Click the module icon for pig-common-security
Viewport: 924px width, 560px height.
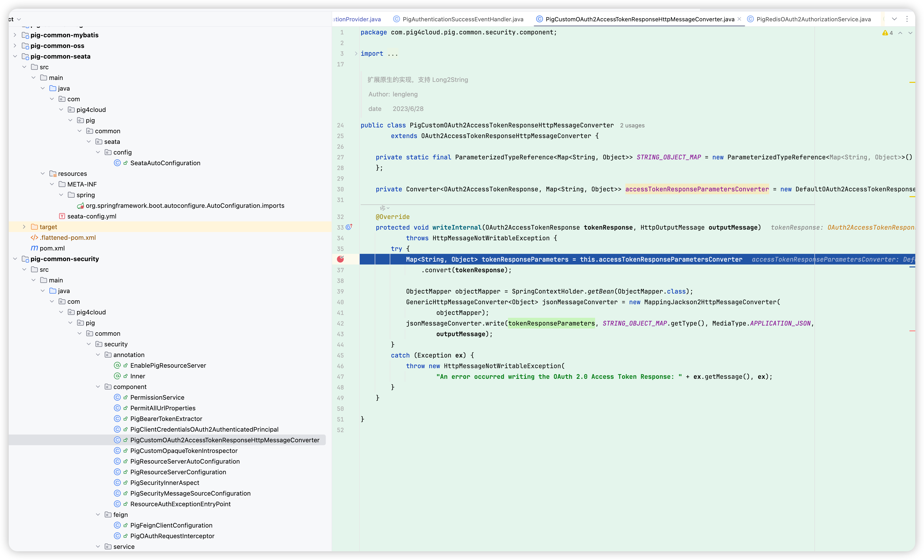point(25,259)
